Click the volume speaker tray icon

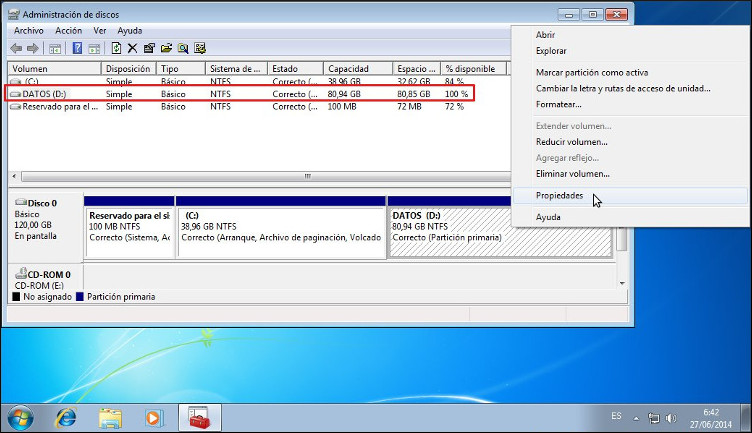[670, 418]
